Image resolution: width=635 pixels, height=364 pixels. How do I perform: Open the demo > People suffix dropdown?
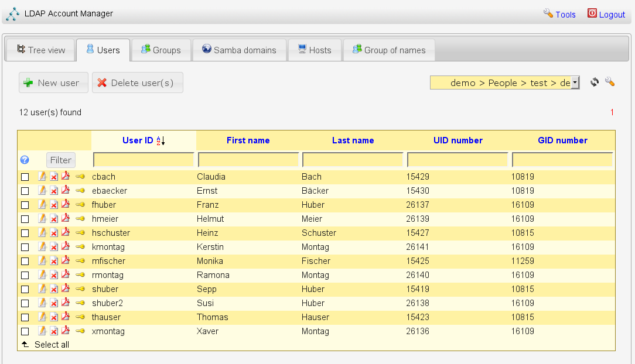click(x=505, y=83)
